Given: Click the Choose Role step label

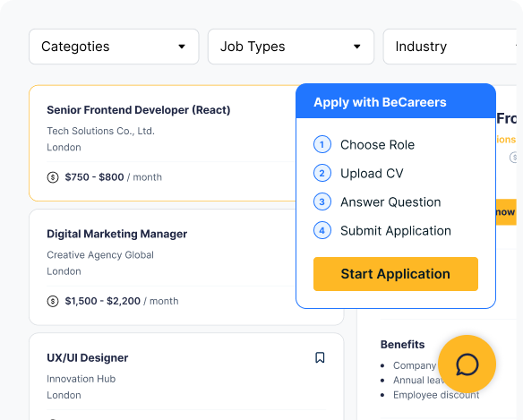Looking at the screenshot, I should tap(378, 145).
